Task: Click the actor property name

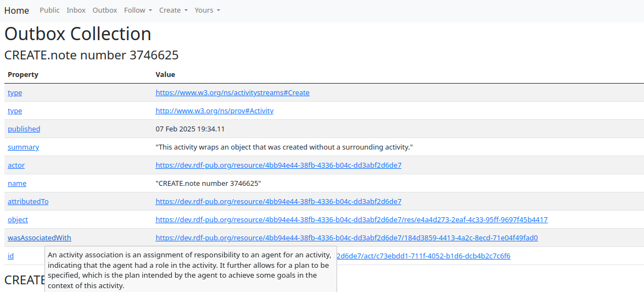Action: click(x=16, y=166)
